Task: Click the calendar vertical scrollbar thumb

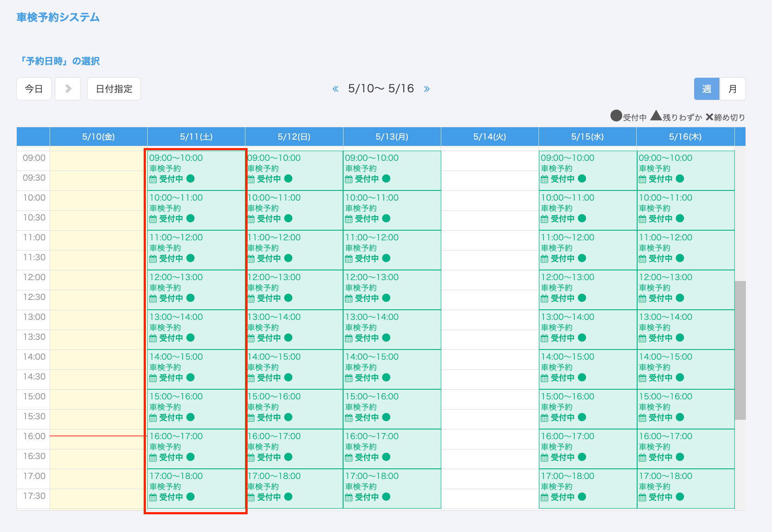Action: [740, 350]
